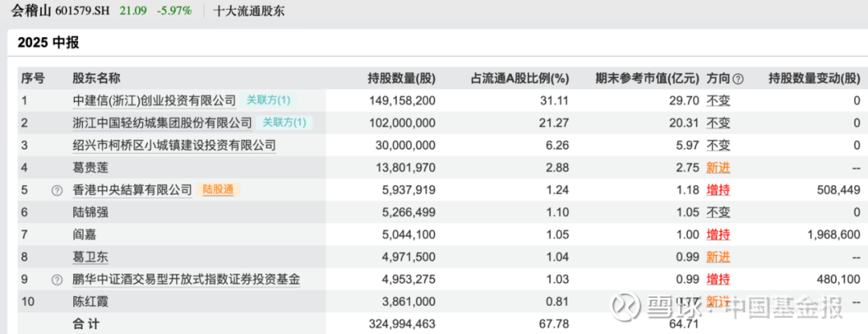
Task: Click holding value 30,000,000
Action: tap(405, 145)
